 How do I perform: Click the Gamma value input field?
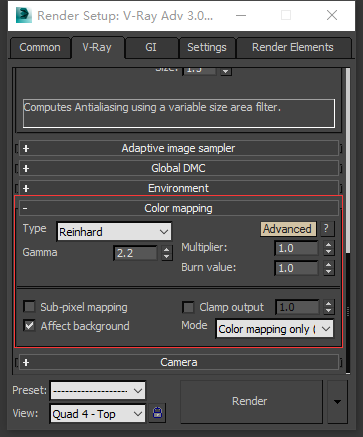point(135,253)
